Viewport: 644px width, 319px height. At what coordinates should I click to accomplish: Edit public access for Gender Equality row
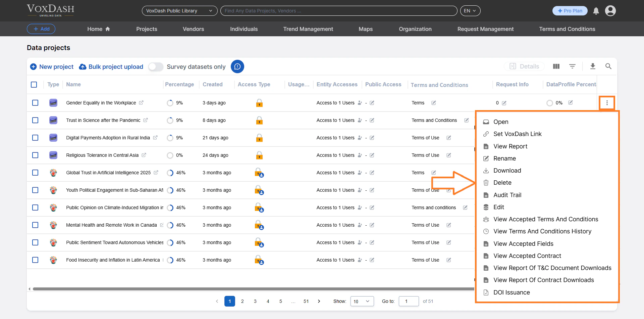tap(372, 103)
